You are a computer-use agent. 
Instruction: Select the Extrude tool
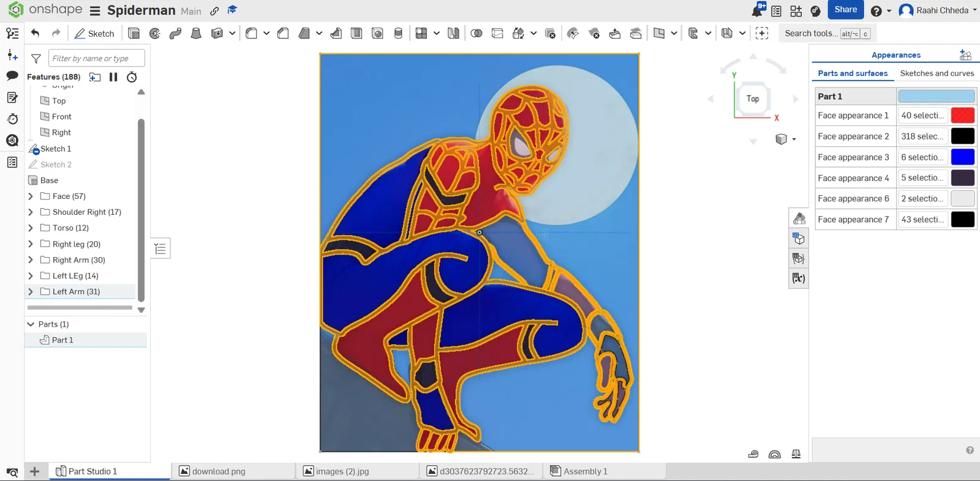pos(134,33)
